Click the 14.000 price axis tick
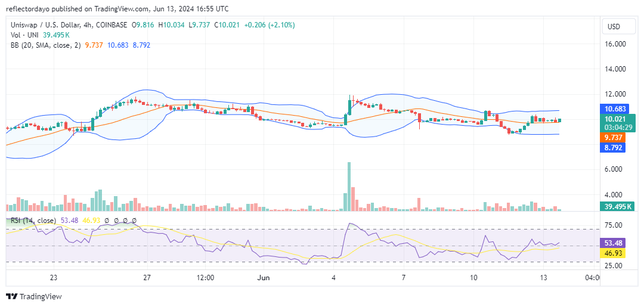Image resolution: width=644 pixels, height=307 pixels. [x=616, y=69]
